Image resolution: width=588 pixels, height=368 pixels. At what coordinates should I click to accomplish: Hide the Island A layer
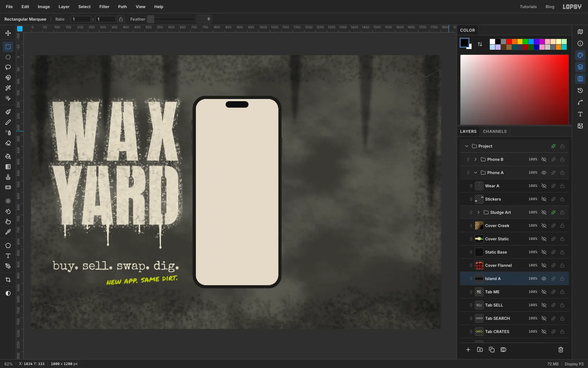click(544, 279)
